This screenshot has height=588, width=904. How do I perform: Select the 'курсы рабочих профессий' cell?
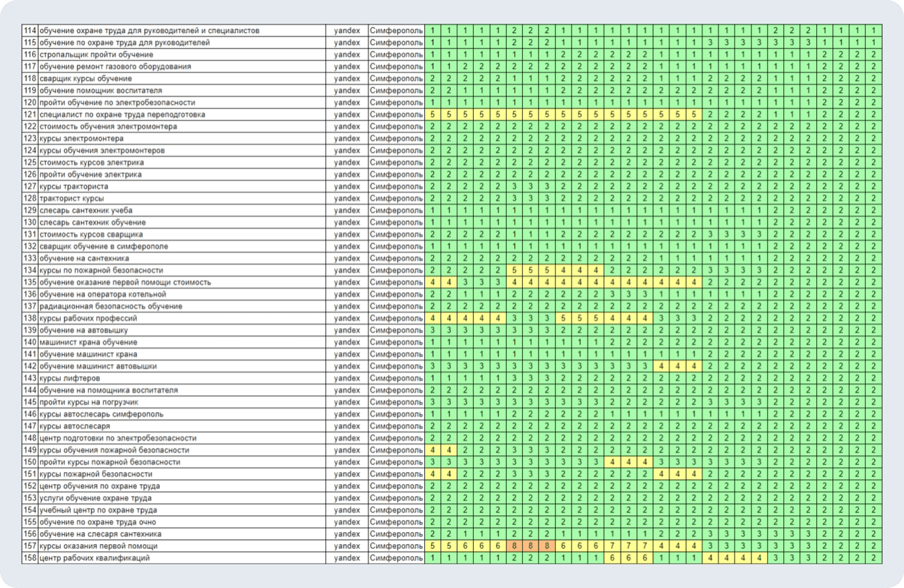(181, 319)
